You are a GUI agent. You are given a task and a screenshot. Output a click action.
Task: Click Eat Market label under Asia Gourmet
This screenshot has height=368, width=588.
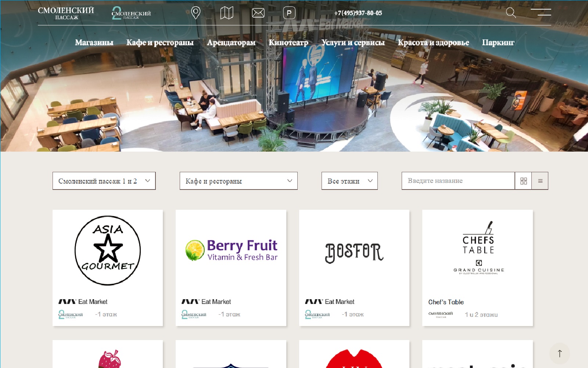[83, 302]
